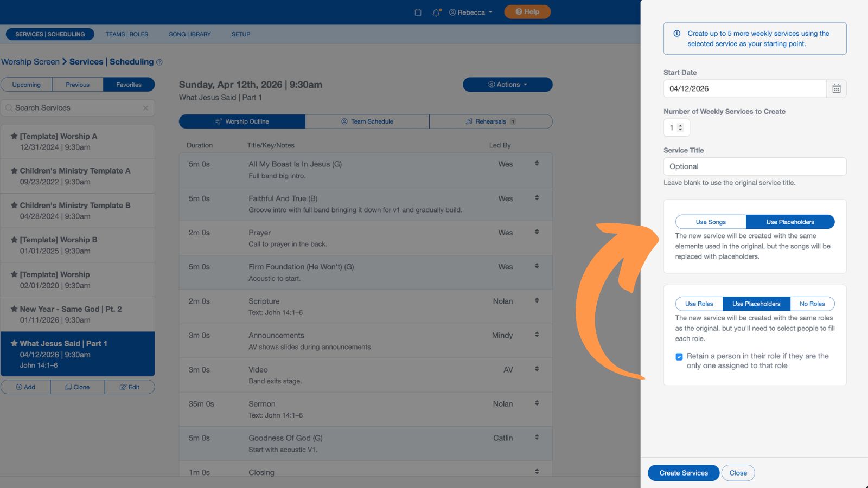Screen dimensions: 868x488
Task: Click the Clone button
Action: point(78,387)
